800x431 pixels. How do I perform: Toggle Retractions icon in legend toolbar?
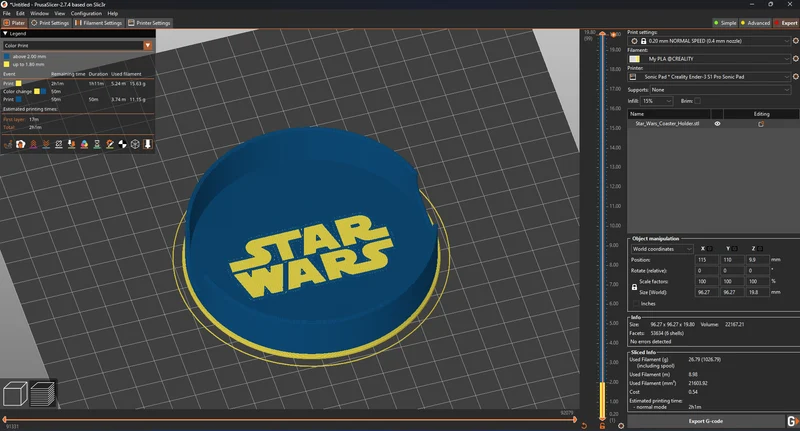coord(33,144)
